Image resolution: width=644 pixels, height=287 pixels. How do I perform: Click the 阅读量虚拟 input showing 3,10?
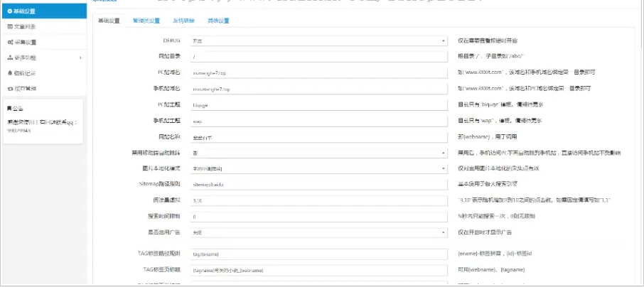click(x=318, y=201)
